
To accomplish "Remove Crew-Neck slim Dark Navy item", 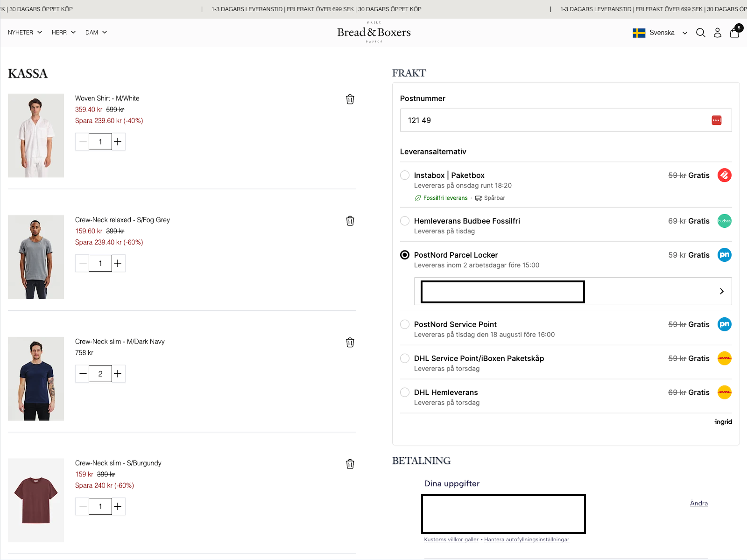I will click(350, 343).
